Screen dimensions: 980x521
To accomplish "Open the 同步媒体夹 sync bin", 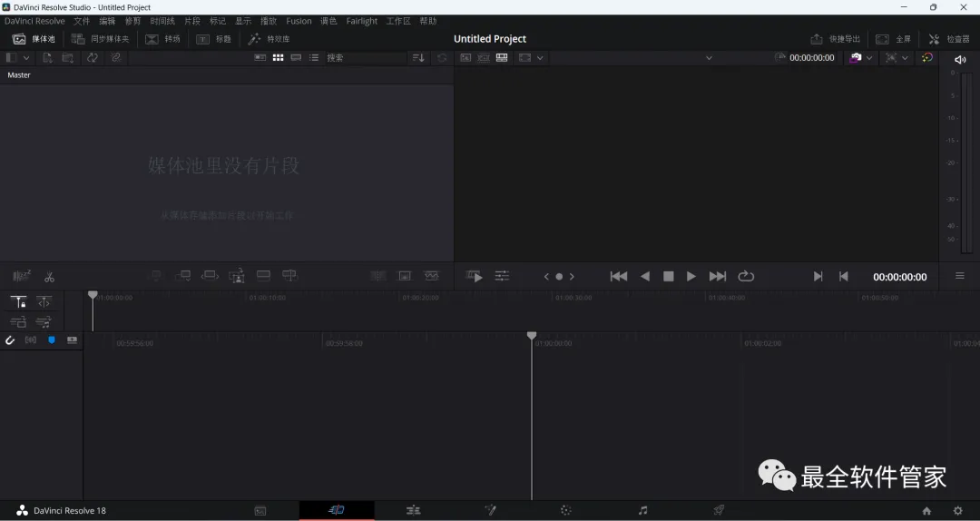I will (100, 39).
